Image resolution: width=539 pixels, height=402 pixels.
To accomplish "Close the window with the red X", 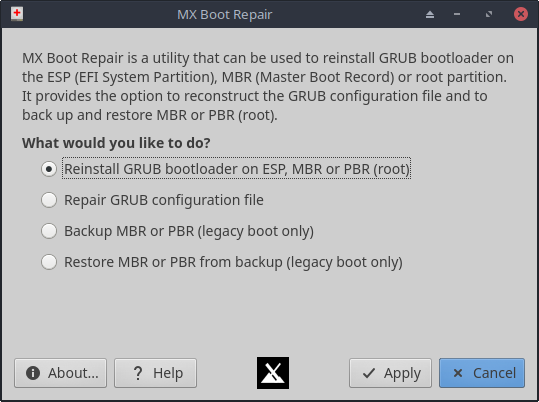I will (521, 14).
